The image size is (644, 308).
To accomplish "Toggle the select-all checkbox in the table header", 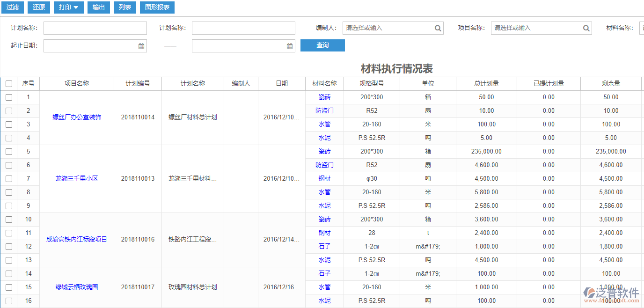I will pos(9,83).
